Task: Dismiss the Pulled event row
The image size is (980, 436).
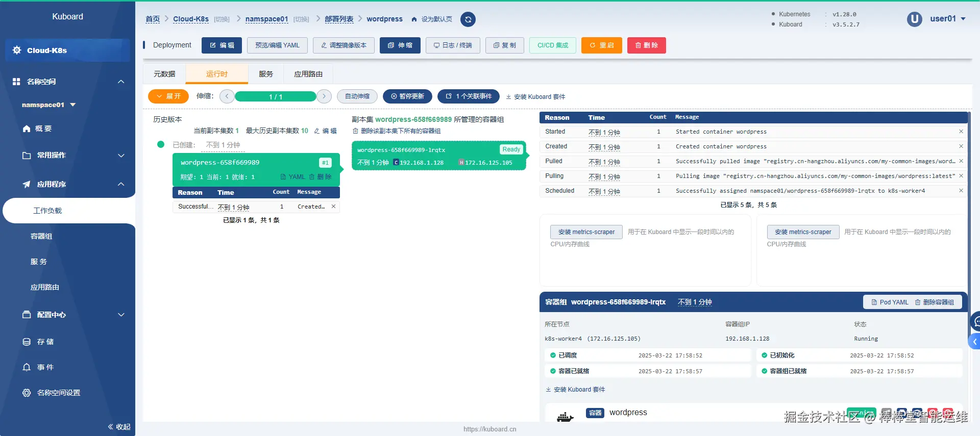Action: [961, 161]
